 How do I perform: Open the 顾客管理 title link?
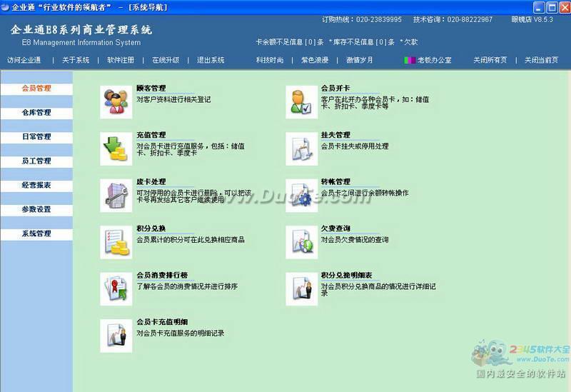pyautogui.click(x=151, y=88)
